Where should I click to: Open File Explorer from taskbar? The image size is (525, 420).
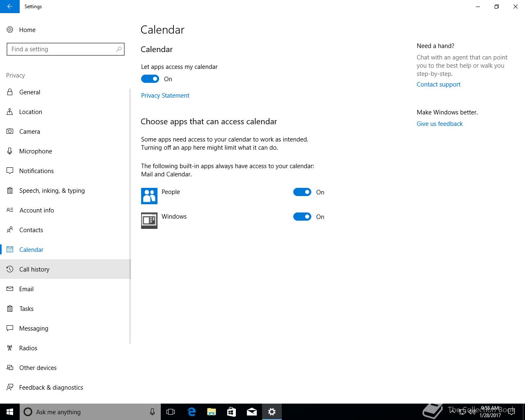pos(211,412)
